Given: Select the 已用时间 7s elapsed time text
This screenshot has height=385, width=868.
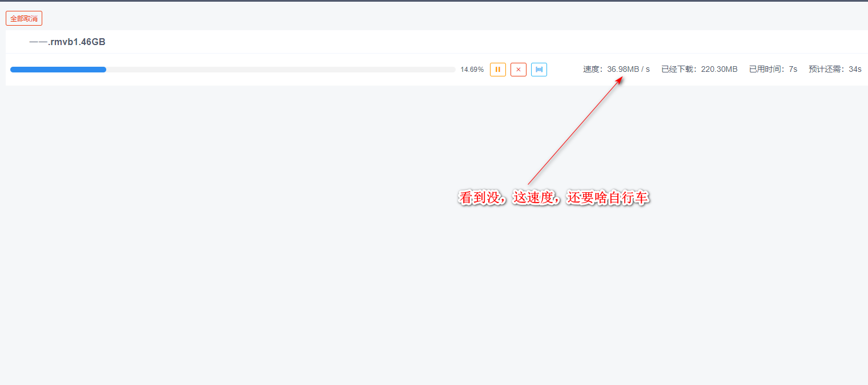Looking at the screenshot, I should (773, 68).
